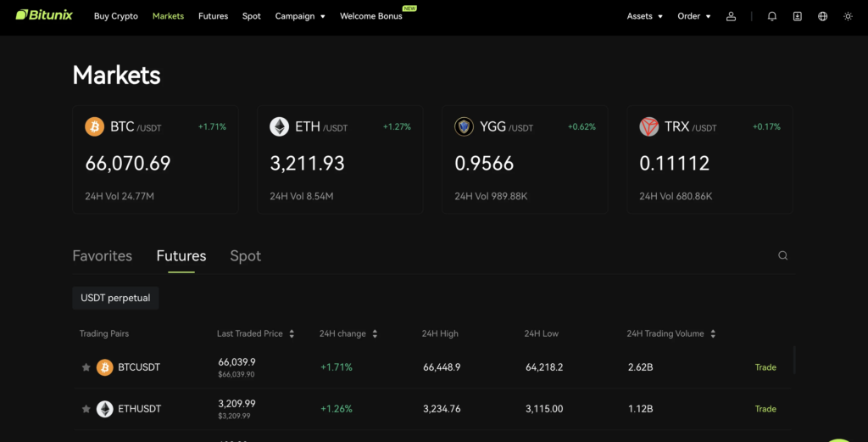The image size is (868, 442).
Task: Click the Bitunix logo
Action: pos(44,15)
